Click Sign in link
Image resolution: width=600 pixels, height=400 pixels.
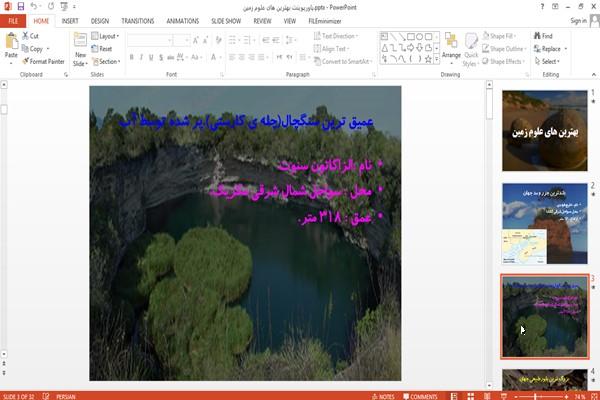pyautogui.click(x=578, y=21)
